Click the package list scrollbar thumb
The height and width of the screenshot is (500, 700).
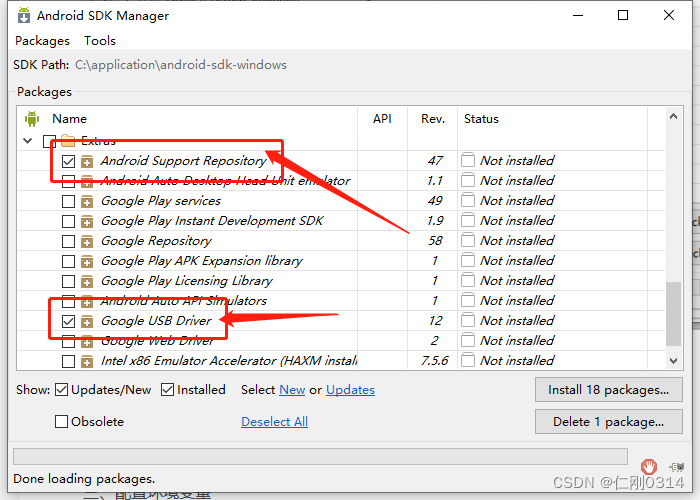673,313
